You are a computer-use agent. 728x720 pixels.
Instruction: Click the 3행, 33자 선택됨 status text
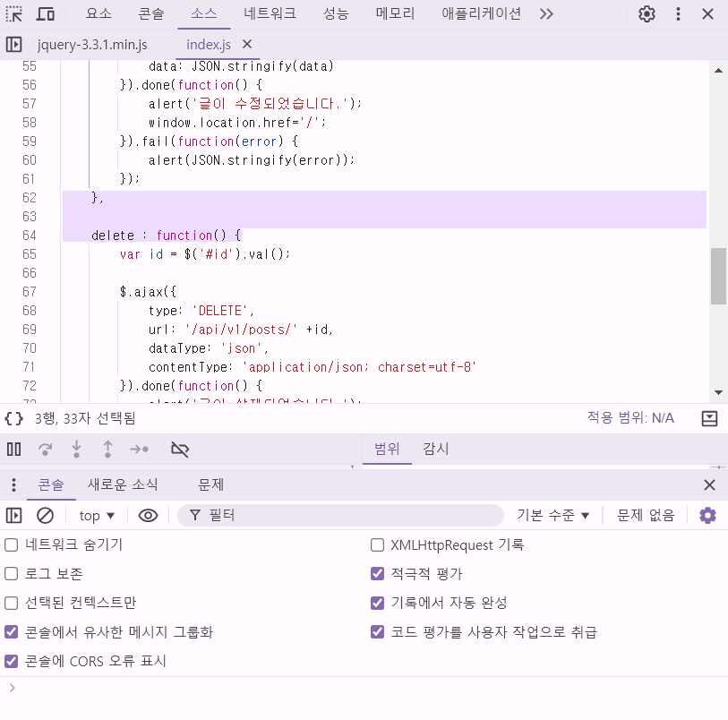tap(85, 419)
